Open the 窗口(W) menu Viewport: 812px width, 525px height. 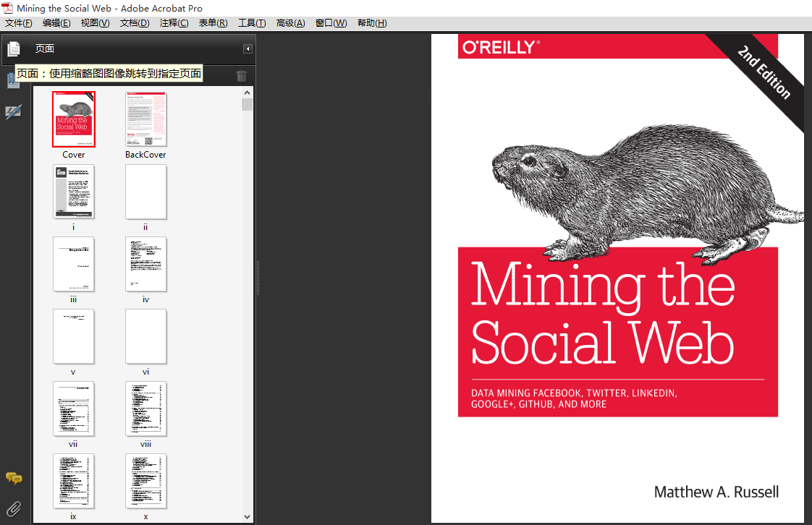331,23
